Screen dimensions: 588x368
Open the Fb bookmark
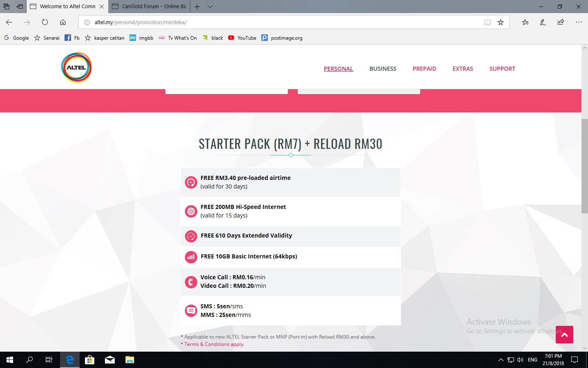point(72,38)
